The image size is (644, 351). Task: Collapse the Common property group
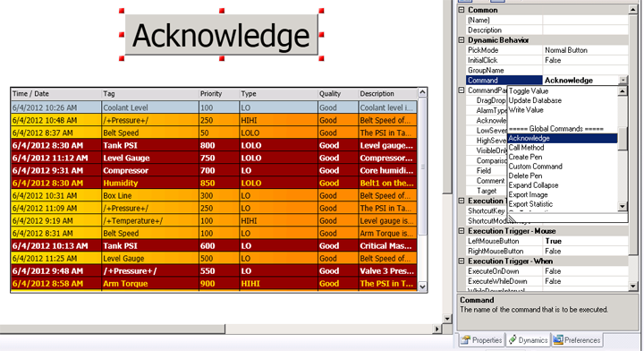click(x=462, y=10)
